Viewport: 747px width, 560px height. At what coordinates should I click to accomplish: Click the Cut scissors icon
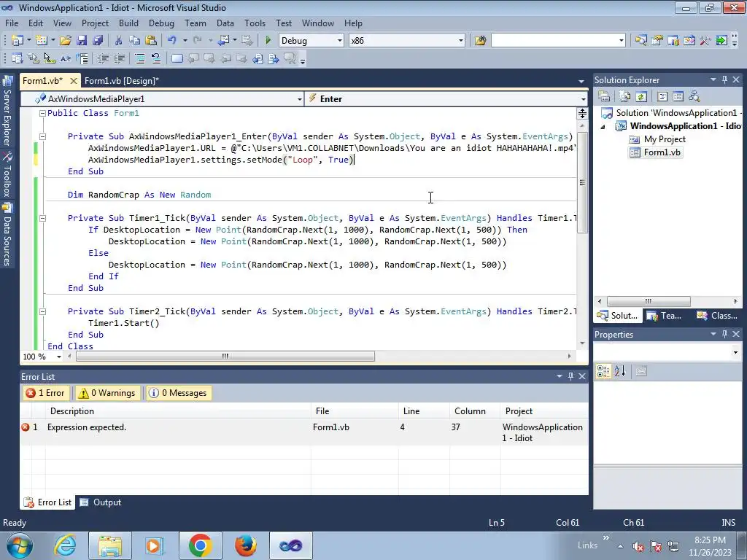(119, 41)
